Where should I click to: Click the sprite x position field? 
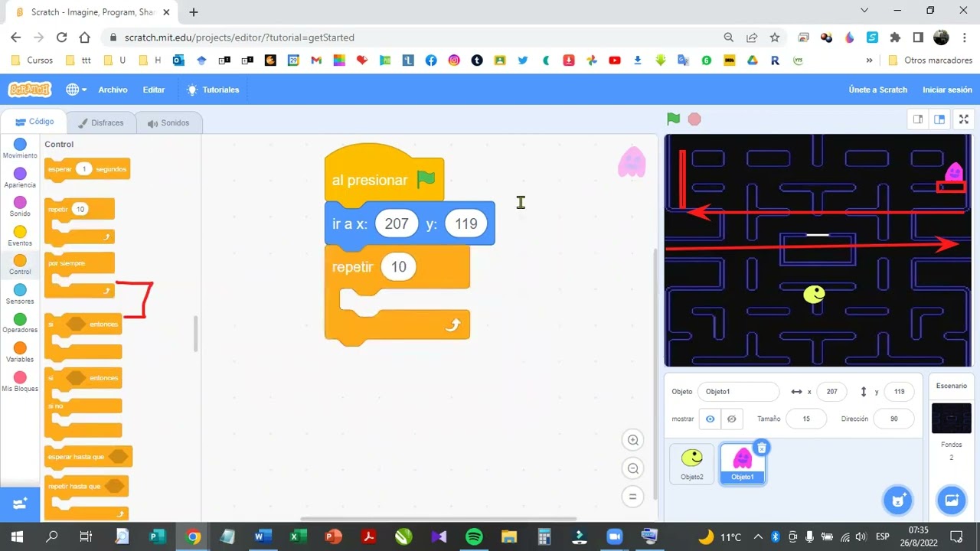click(x=831, y=391)
